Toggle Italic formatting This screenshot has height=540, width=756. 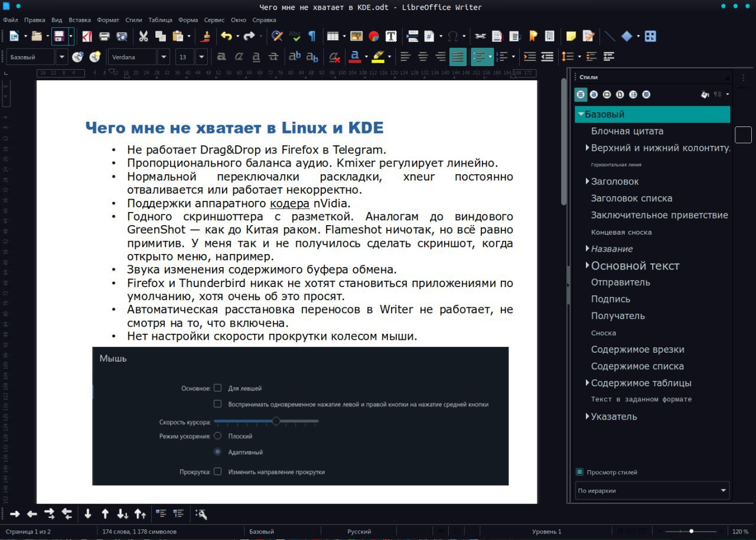click(239, 57)
